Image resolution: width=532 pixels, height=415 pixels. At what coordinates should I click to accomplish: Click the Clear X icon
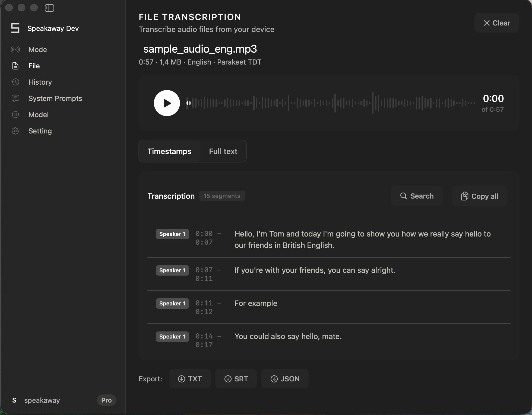pos(487,23)
